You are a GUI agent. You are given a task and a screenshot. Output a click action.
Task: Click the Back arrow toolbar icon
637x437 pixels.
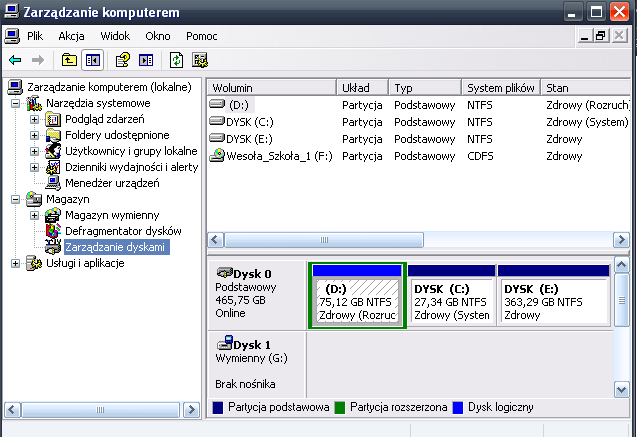point(15,61)
